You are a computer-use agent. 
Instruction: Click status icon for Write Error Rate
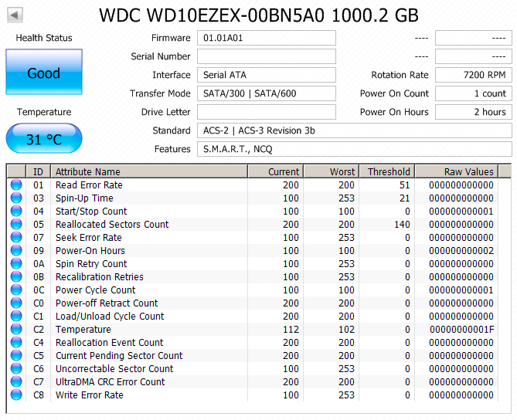(16, 395)
